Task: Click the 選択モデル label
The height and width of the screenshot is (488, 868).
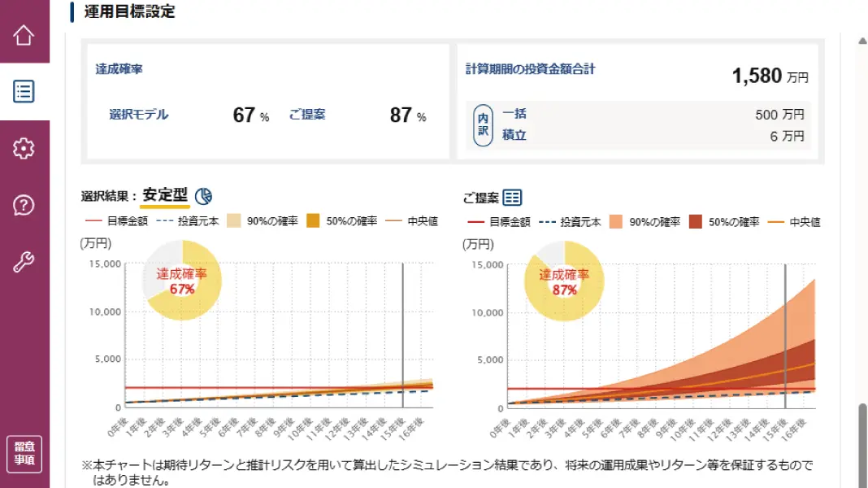Action: [139, 115]
